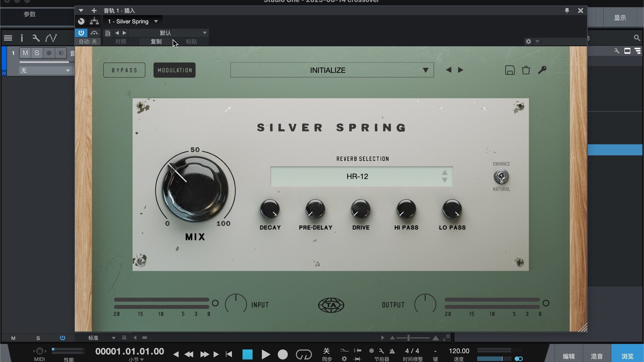Go to previous Silver Spring preset
The image size is (644, 362).
tap(448, 70)
